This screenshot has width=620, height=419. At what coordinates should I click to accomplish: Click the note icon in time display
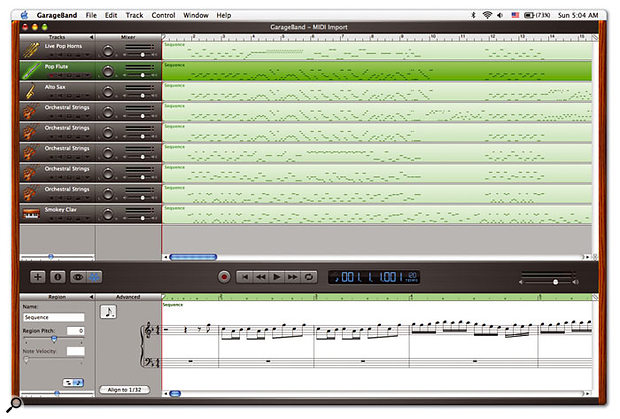click(x=337, y=278)
